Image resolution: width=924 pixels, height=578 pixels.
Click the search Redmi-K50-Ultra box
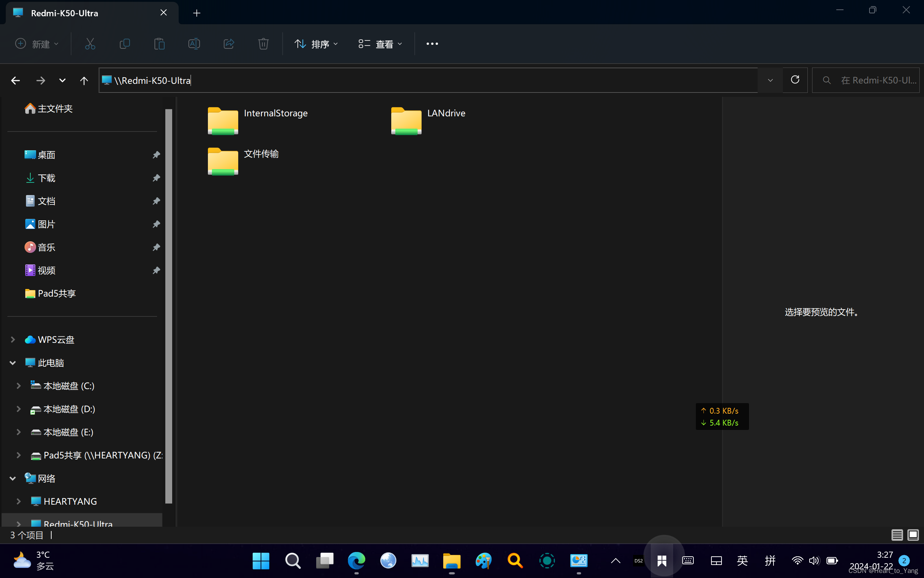[x=866, y=80]
